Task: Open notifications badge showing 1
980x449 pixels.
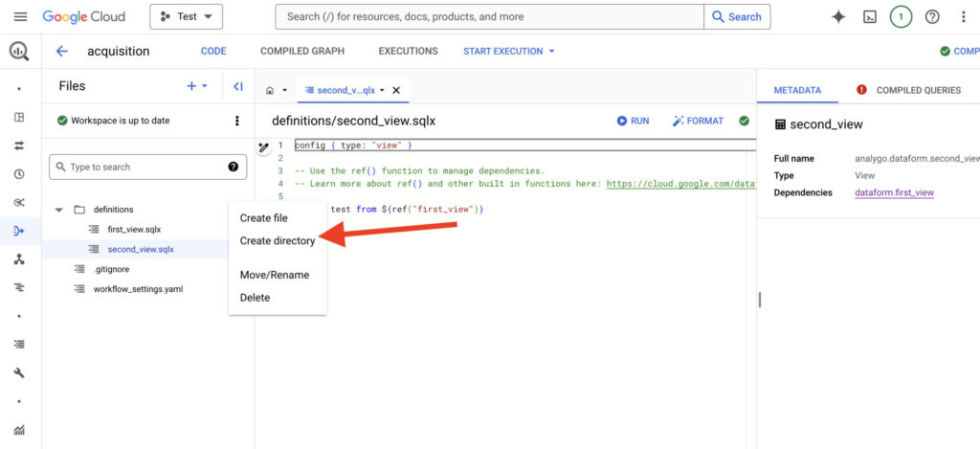Action: coord(901,17)
